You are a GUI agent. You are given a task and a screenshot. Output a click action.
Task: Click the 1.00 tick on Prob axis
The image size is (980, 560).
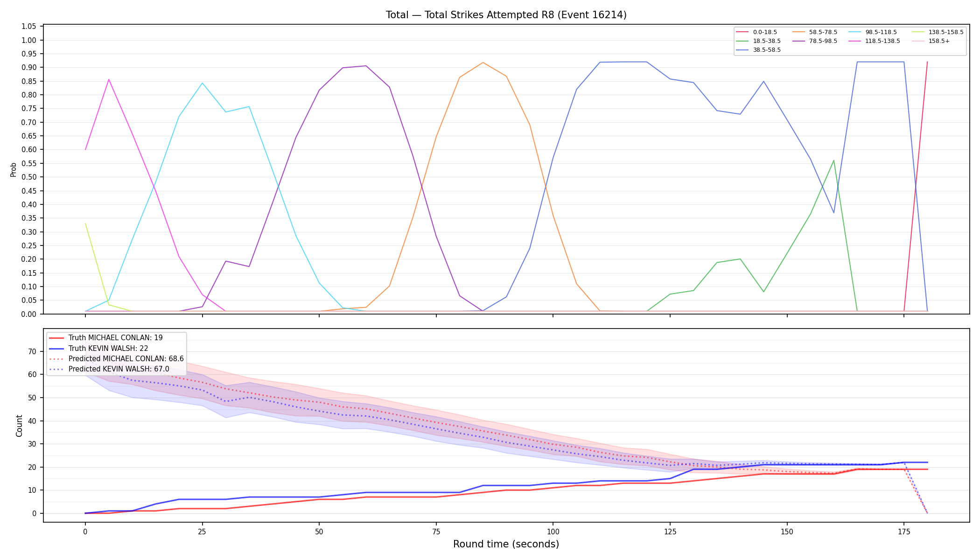[x=29, y=40]
